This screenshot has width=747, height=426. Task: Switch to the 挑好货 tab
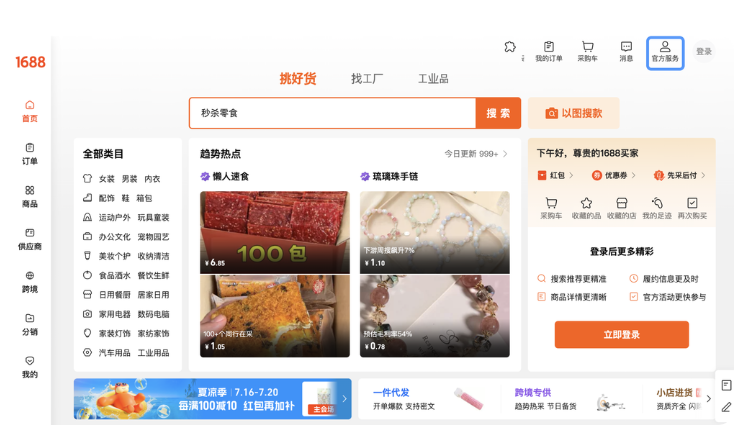[298, 79]
